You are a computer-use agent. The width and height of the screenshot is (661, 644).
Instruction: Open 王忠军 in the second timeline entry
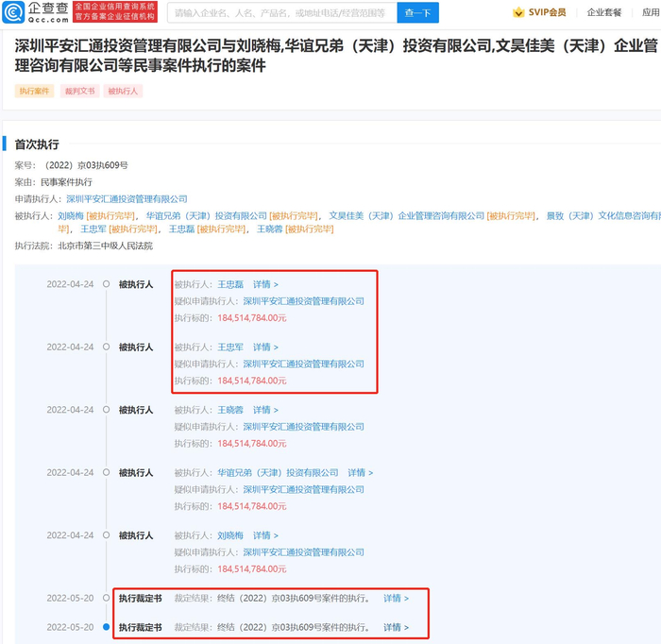click(230, 347)
